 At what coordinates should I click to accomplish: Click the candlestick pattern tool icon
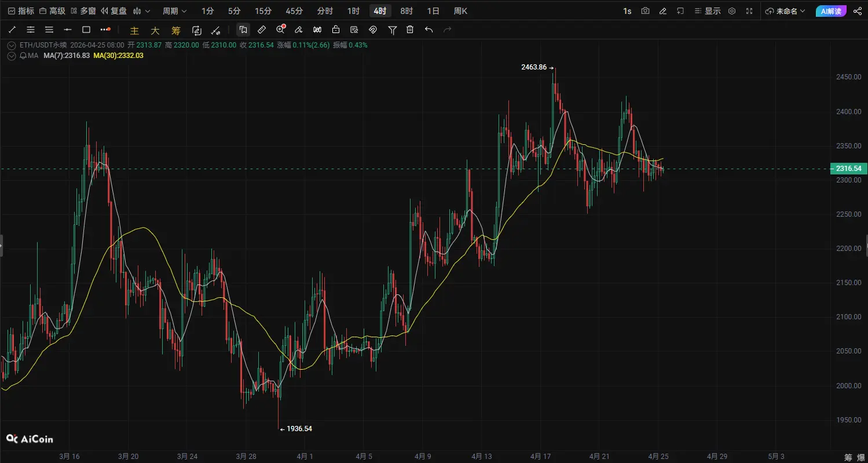click(317, 30)
